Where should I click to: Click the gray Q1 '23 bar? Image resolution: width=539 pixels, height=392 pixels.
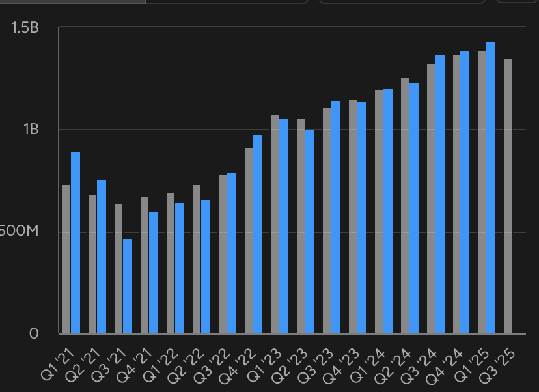[275, 224]
